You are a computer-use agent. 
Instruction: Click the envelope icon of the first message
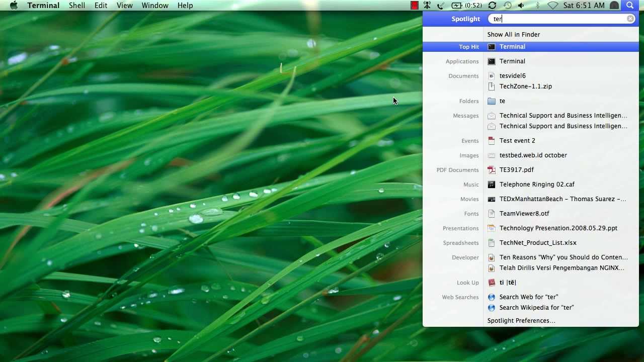pos(492,116)
